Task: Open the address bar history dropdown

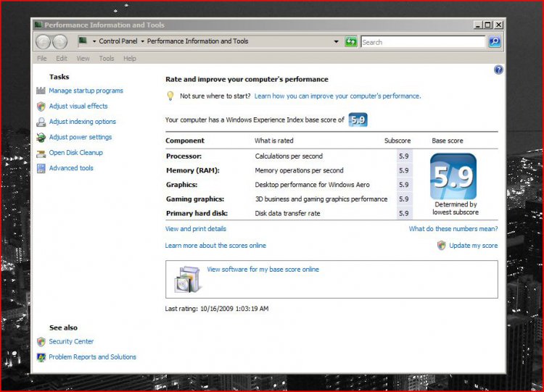Action: click(x=336, y=41)
